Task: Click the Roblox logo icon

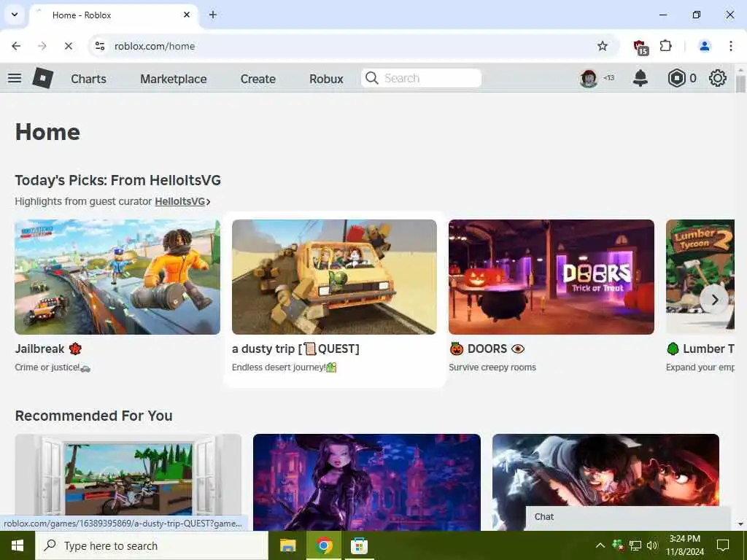Action: click(43, 78)
